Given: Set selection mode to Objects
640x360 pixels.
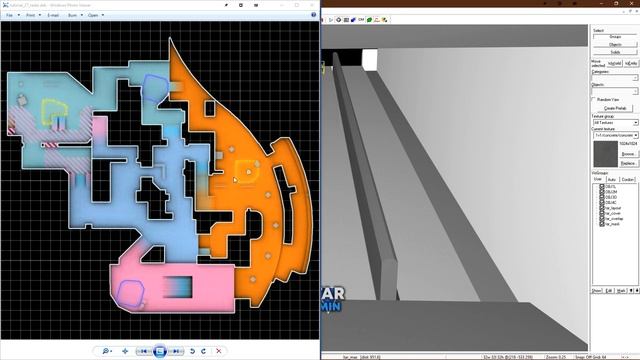Looking at the screenshot, I should point(615,44).
